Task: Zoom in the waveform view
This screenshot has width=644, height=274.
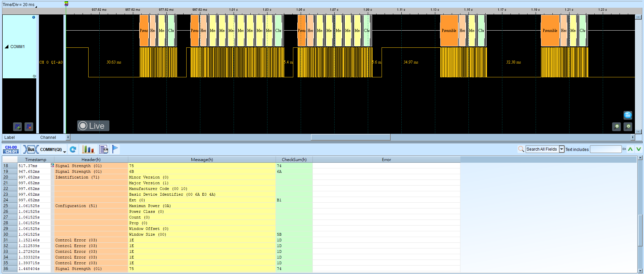Action: point(628,127)
